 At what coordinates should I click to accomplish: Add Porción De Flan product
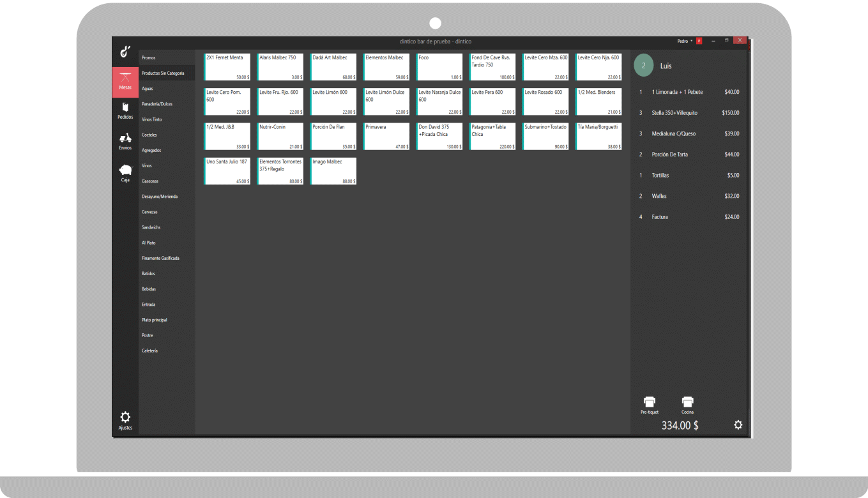tap(333, 137)
